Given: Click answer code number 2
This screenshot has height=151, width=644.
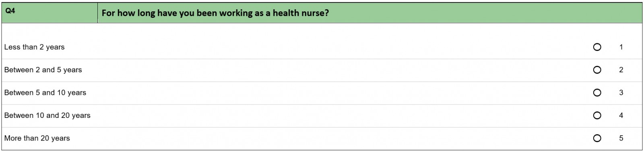Looking at the screenshot, I should pyautogui.click(x=621, y=70).
